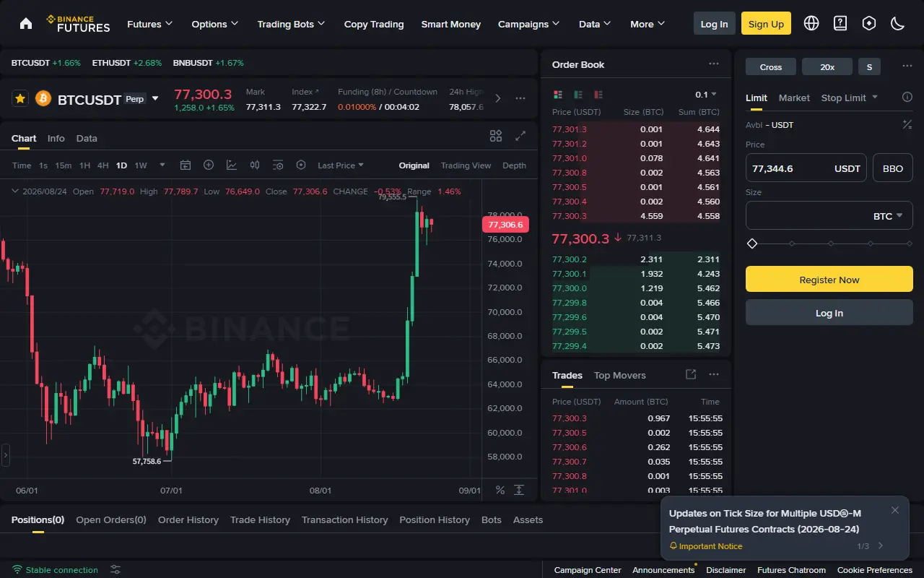924x578 pixels.
Task: Switch to the Info tab
Action: point(56,138)
